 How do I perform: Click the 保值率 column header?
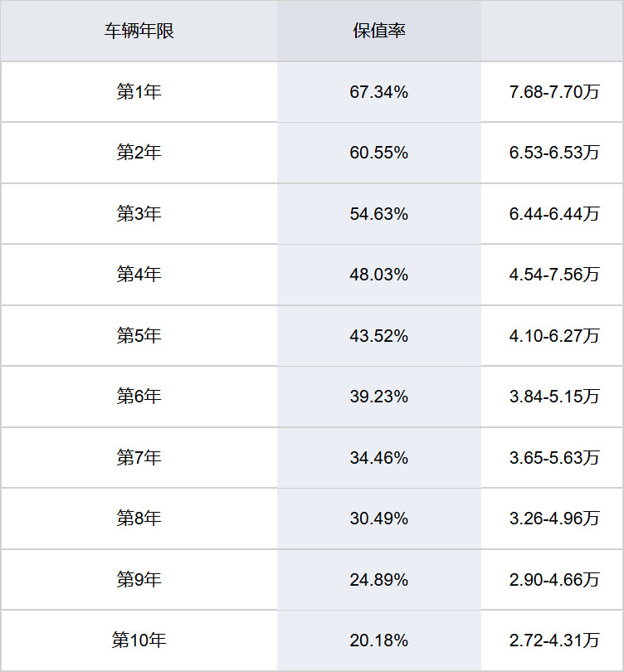(x=379, y=32)
